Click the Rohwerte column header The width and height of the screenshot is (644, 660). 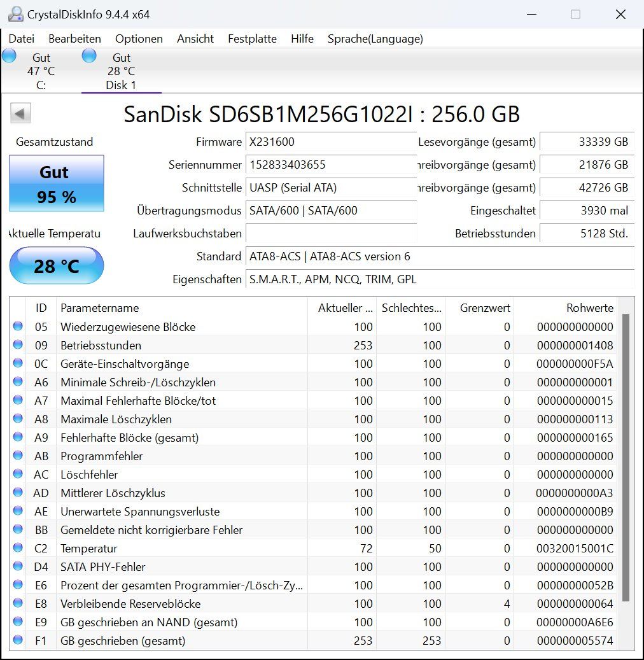pyautogui.click(x=565, y=307)
